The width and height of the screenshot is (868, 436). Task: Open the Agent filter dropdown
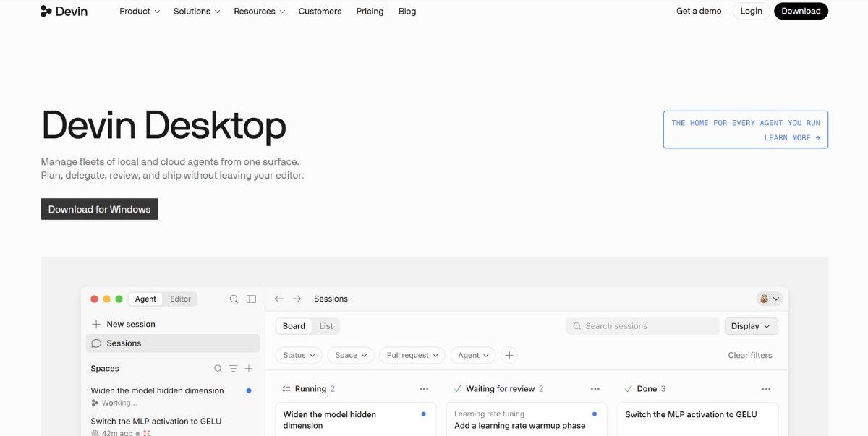[x=473, y=355]
